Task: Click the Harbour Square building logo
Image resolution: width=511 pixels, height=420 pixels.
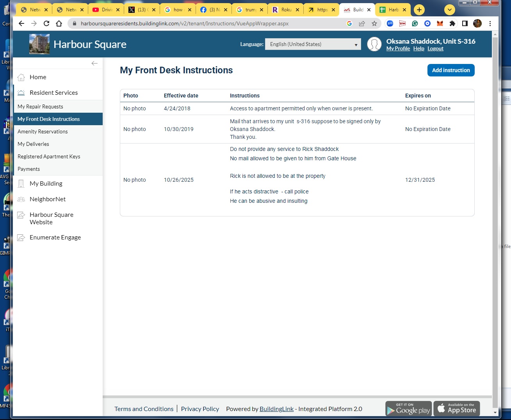Action: click(39, 44)
